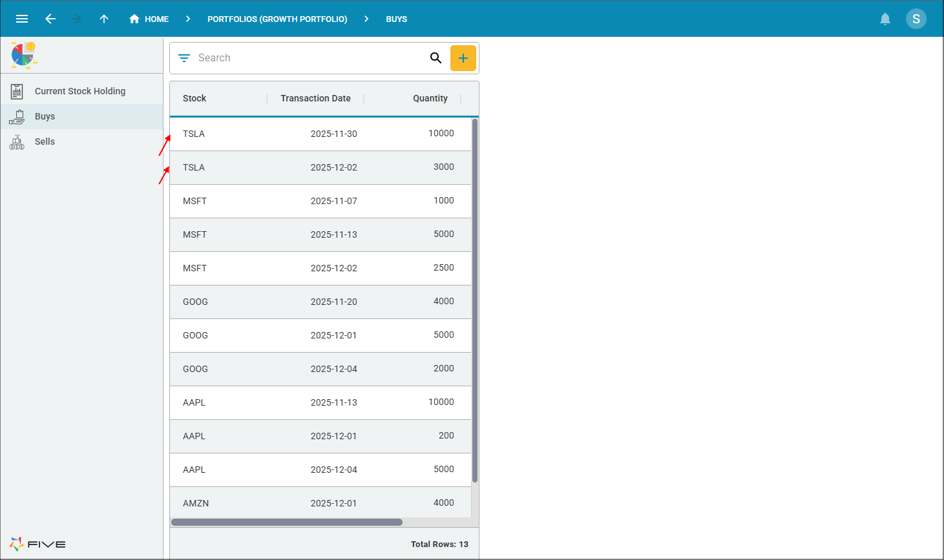Click the Sells menu icon
This screenshot has width=944, height=560.
17,141
